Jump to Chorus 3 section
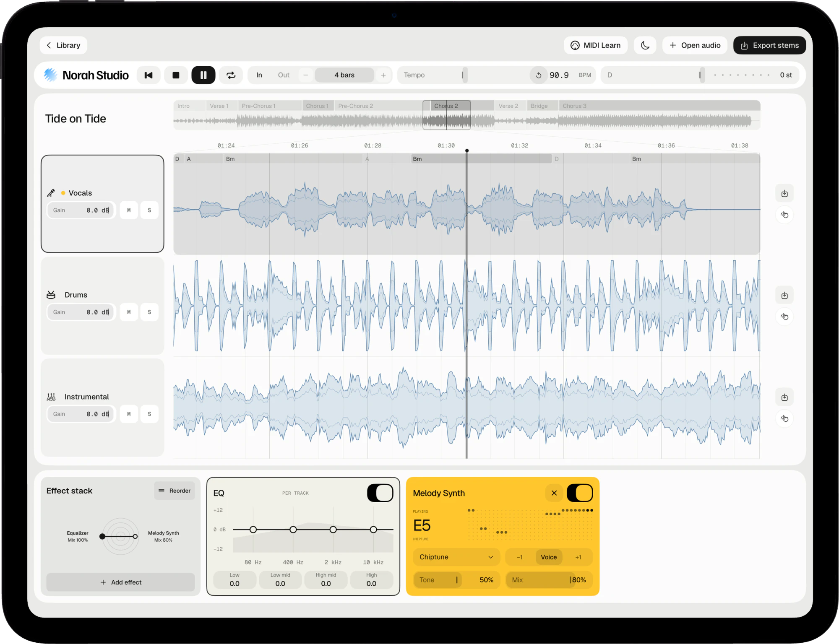The image size is (839, 644). click(x=659, y=106)
